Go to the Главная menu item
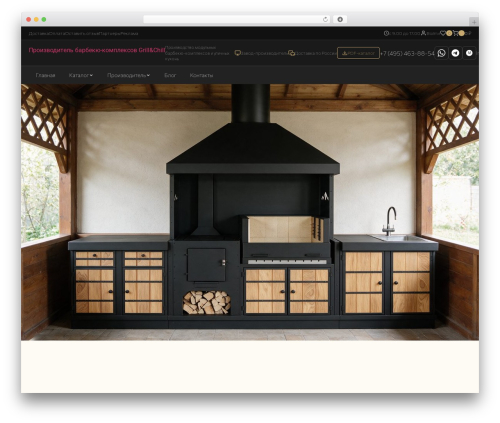Viewport: 500px width, 423px height. point(45,75)
